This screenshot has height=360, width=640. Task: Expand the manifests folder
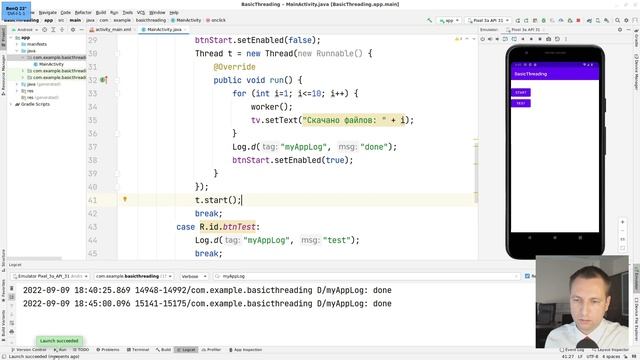(x=17, y=44)
